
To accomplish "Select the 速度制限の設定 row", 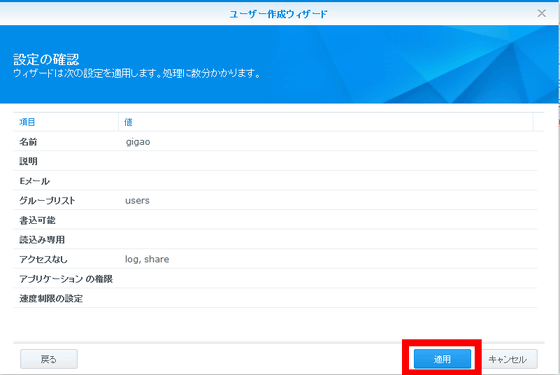I will (275, 298).
